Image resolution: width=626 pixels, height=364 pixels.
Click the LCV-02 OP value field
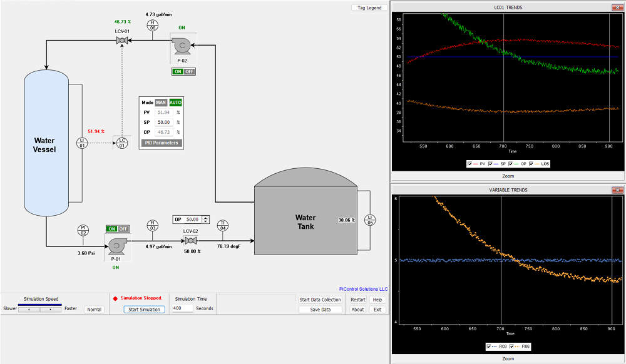tap(192, 220)
